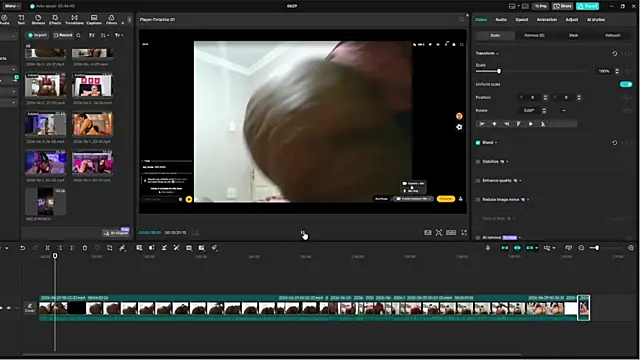Image resolution: width=640 pixels, height=360 pixels.
Task: Open the AI clipper button
Action: pyautogui.click(x=116, y=233)
